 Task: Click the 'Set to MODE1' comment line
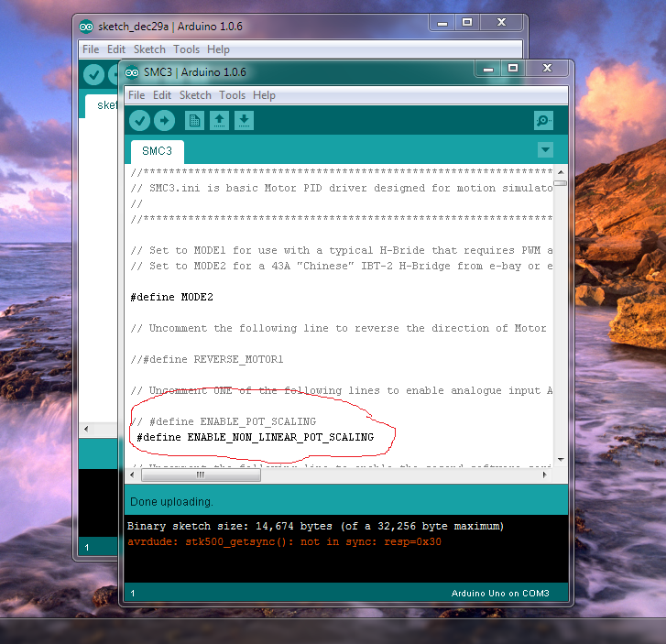(x=342, y=251)
